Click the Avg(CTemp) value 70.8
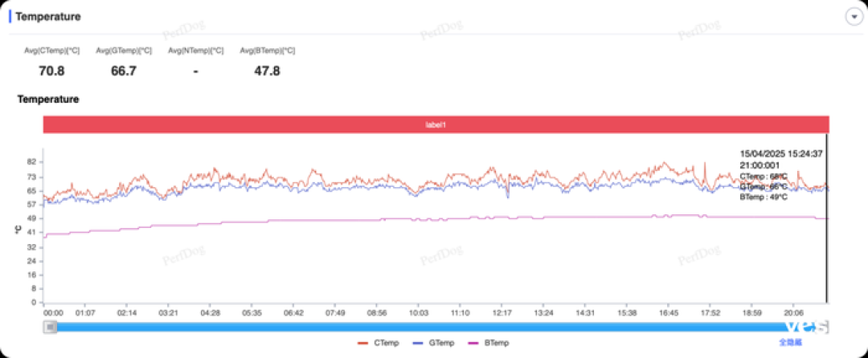This screenshot has width=868, height=358. point(51,71)
